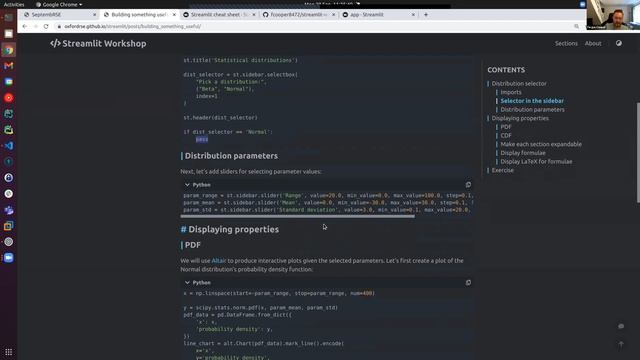This screenshot has height=360, width=640.
Task: Open Activities overview
Action: (14, 4)
